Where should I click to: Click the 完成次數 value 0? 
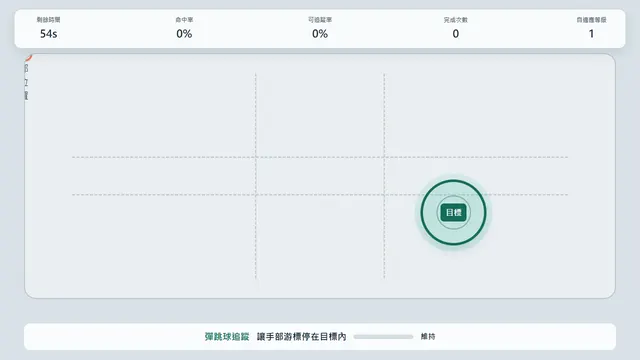click(456, 34)
